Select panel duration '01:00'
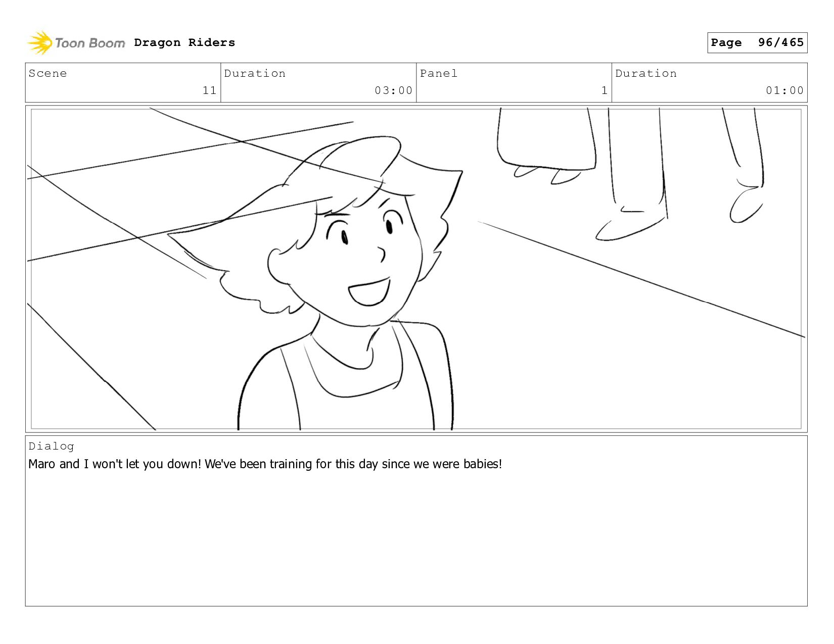The image size is (834, 644). coord(784,91)
